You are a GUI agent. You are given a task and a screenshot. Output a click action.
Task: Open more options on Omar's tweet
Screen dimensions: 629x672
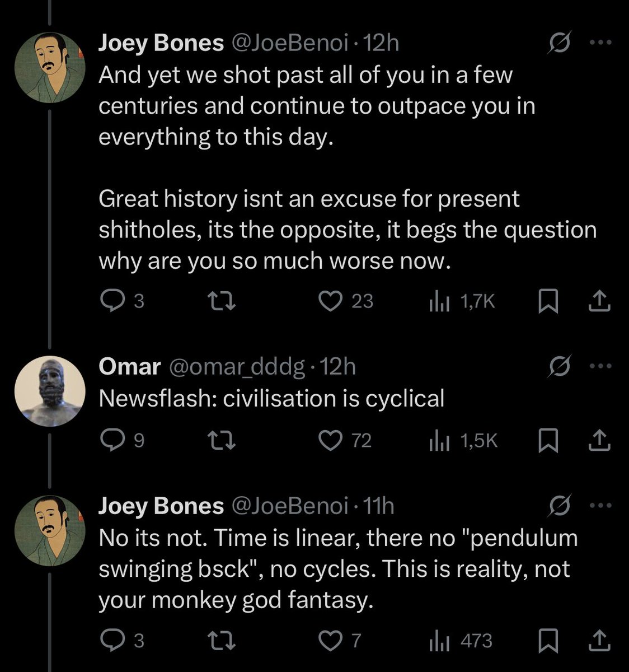click(602, 367)
